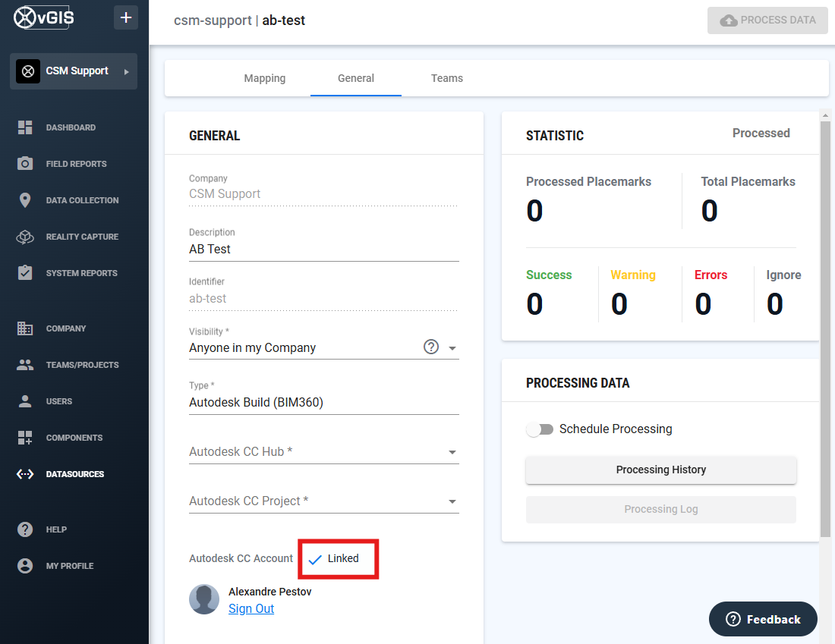Click the Processed status text
This screenshot has width=835, height=644.
[x=761, y=133]
